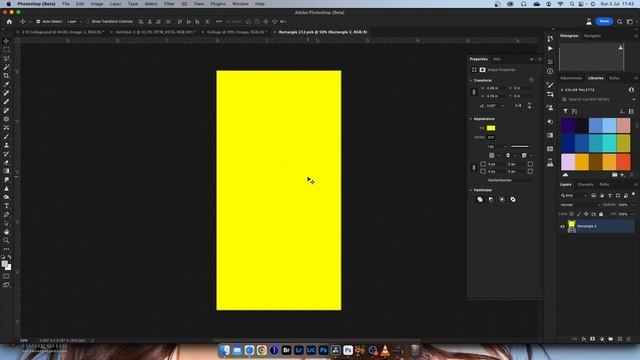
Task: Select the Hand tool
Action: [x=6, y=232]
